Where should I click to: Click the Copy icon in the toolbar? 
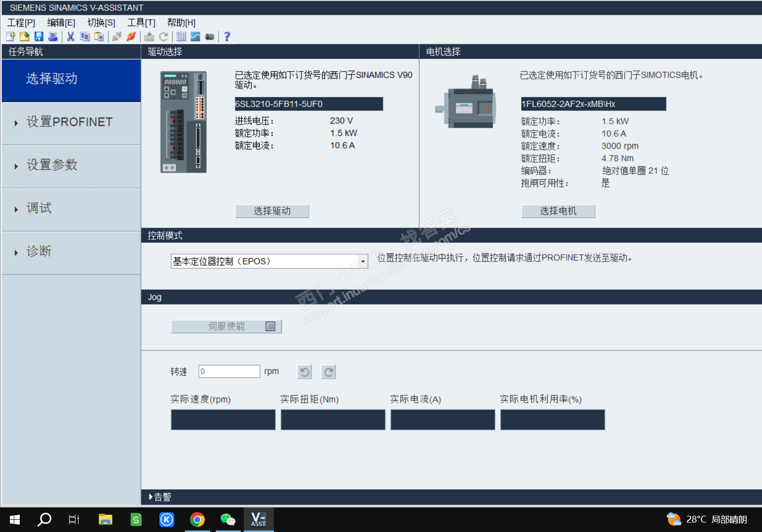pyautogui.click(x=85, y=37)
